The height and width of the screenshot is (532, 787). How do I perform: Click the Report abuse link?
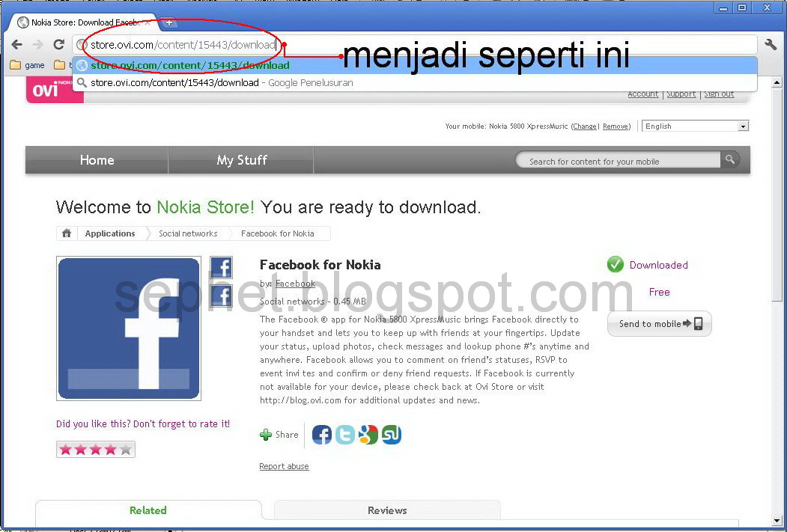(284, 466)
